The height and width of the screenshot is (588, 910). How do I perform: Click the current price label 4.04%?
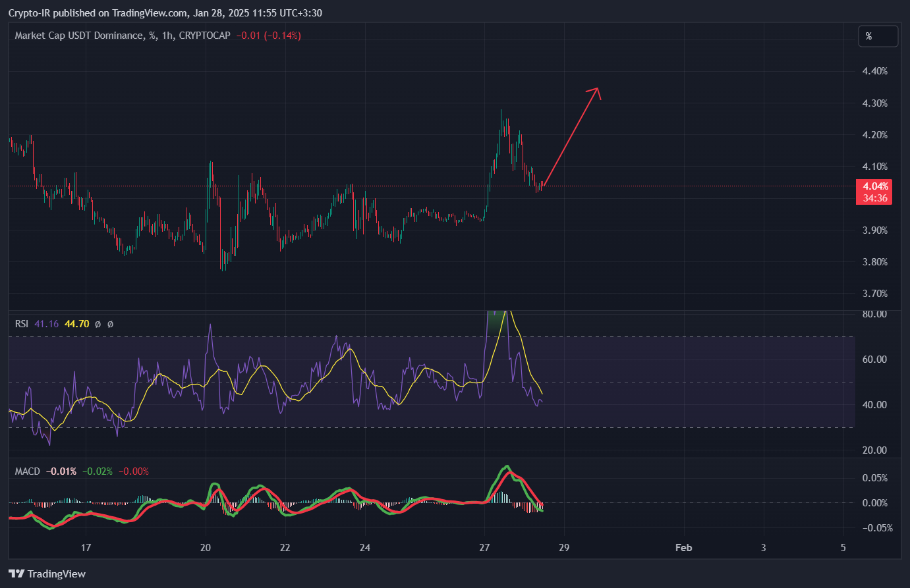(x=876, y=186)
